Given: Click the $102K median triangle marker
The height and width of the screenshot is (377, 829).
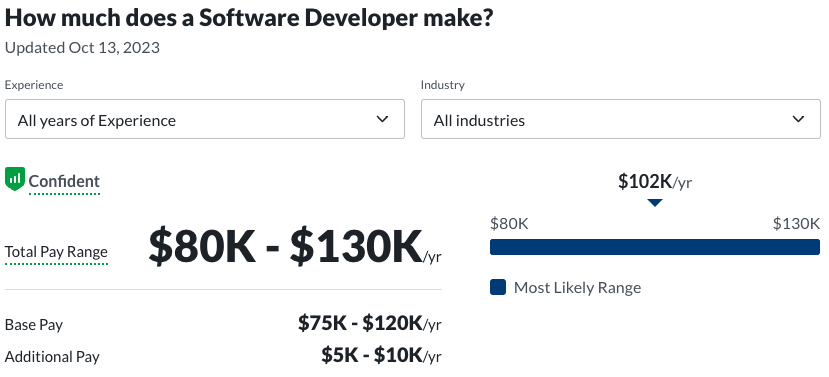Looking at the screenshot, I should pos(655,203).
